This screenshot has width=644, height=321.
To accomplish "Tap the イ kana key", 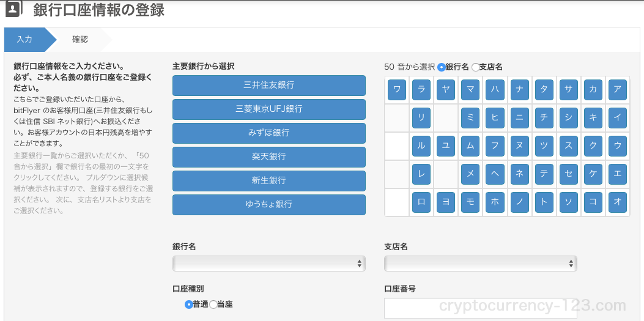I will click(618, 118).
